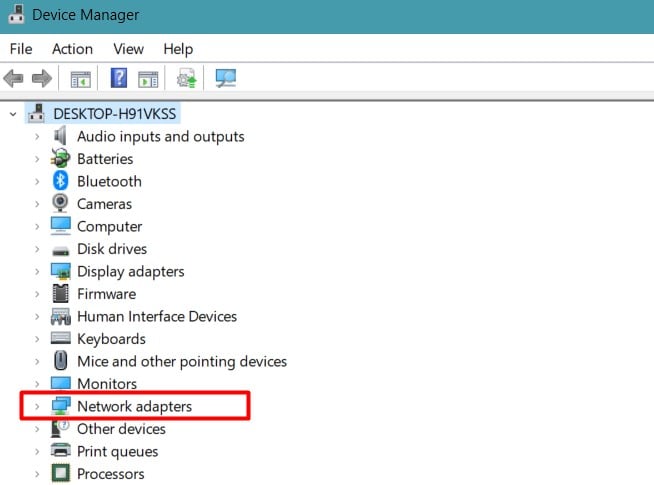Expand the Network adapters category
This screenshot has width=654, height=485.
point(37,406)
